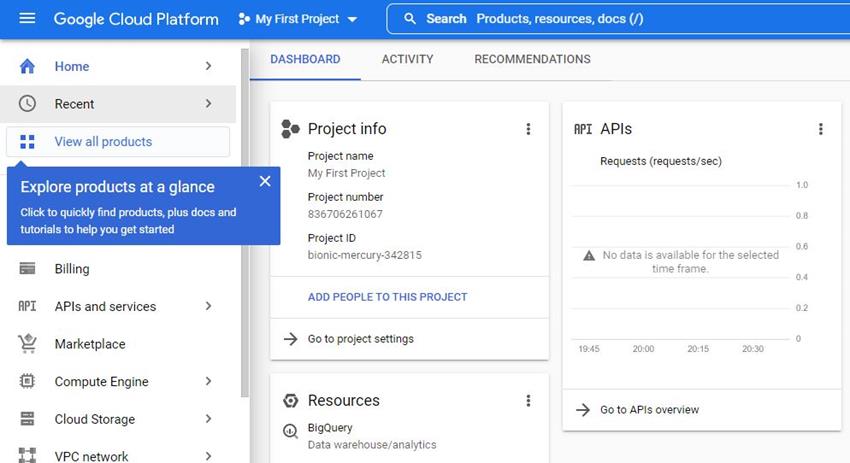Open the My First Project selector dropdown
Image resolution: width=850 pixels, height=463 pixels.
(298, 19)
